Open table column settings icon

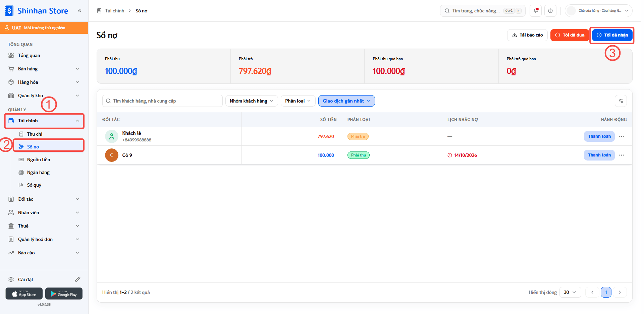click(x=621, y=101)
